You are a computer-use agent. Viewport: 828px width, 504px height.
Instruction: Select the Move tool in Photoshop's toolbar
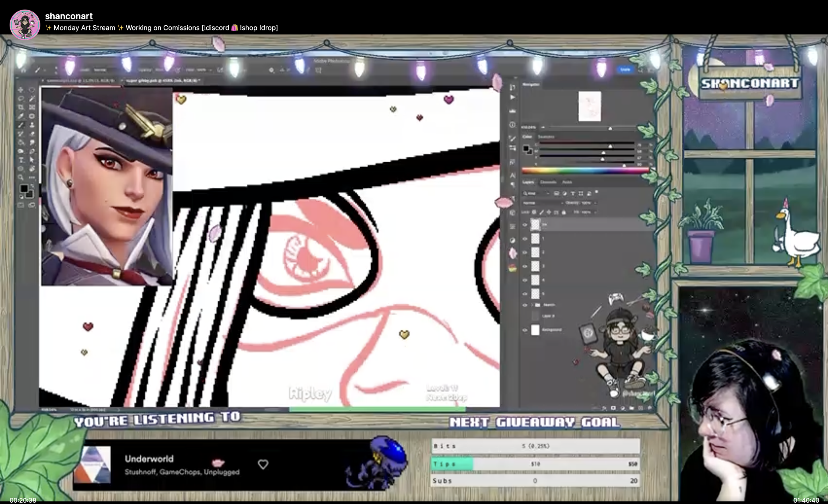point(21,90)
